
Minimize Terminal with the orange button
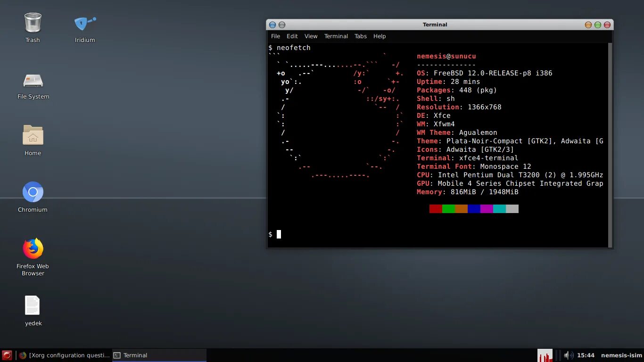pyautogui.click(x=588, y=25)
